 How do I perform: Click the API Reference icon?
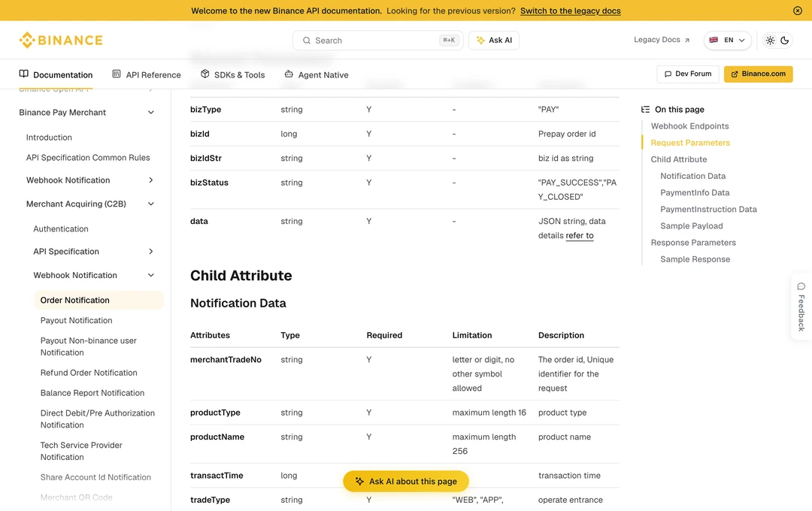pyautogui.click(x=117, y=74)
